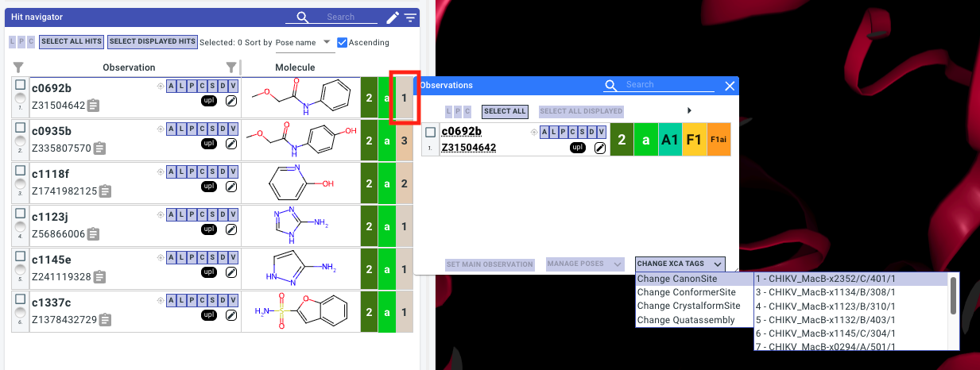This screenshot has width=980, height=370.
Task: Copy compound ID Z1378432729 via clipboard icon
Action: 106,319
